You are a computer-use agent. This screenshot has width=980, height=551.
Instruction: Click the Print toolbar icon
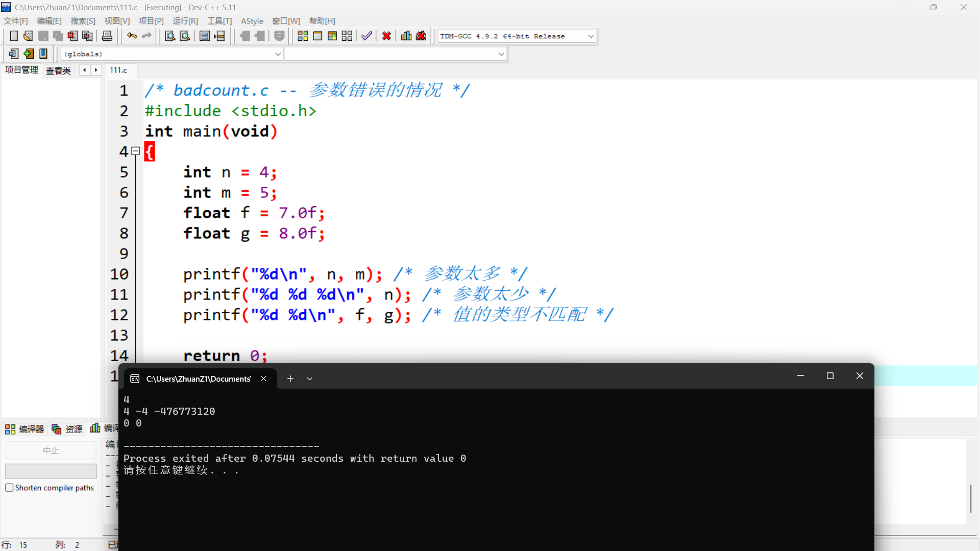[x=107, y=36]
